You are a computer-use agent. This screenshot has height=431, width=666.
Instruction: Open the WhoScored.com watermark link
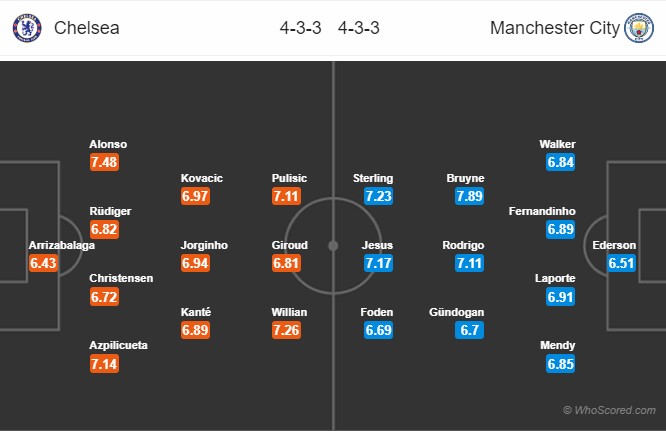point(609,410)
